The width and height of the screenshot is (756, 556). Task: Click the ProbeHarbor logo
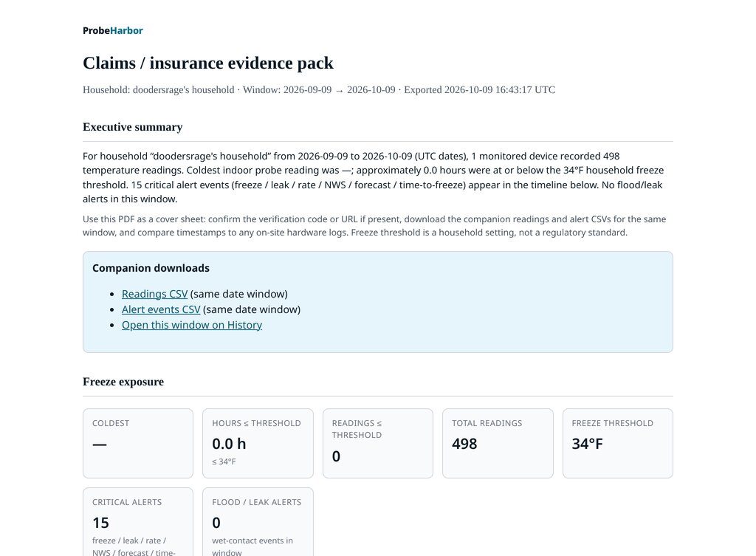click(113, 30)
